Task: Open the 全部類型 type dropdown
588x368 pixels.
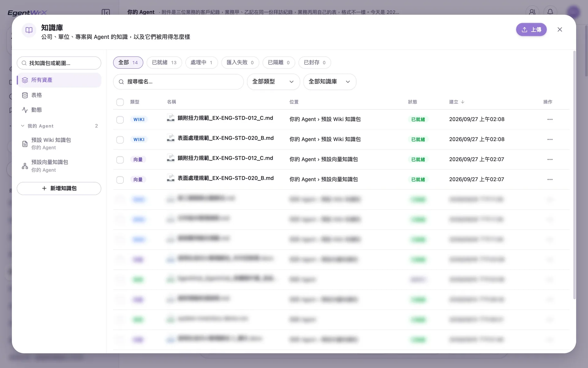Action: pyautogui.click(x=273, y=82)
